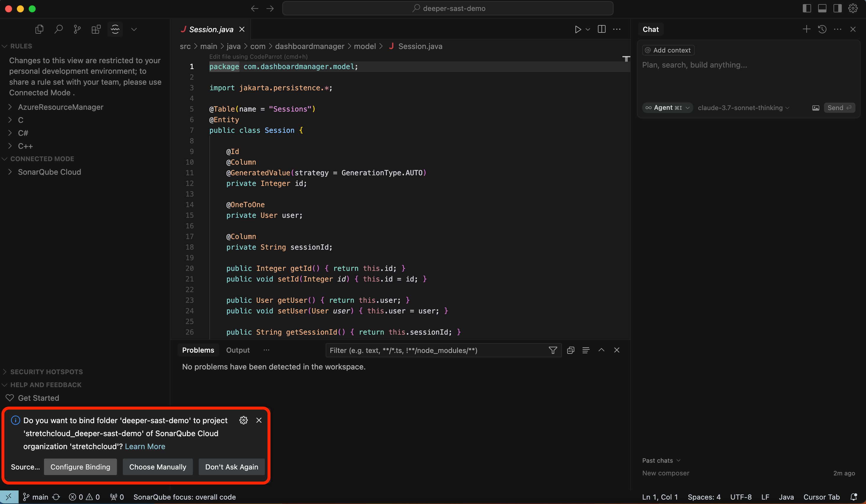Select the SonarQube sidebar icon
The image size is (866, 504).
click(115, 29)
